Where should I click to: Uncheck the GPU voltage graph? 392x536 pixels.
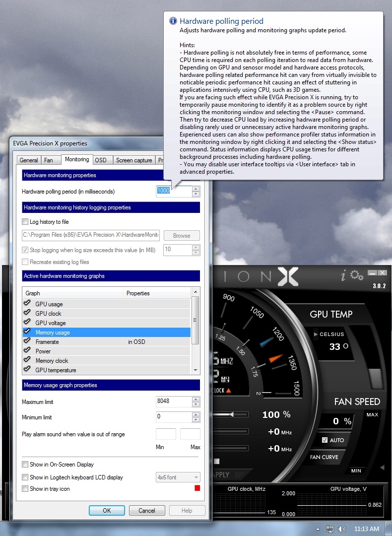point(27,322)
